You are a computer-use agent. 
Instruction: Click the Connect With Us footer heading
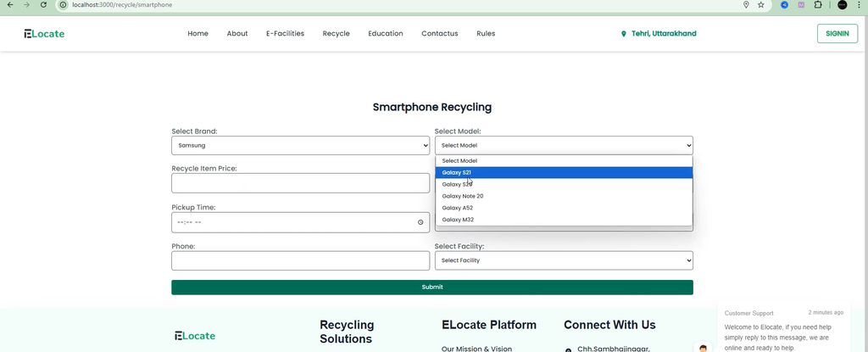[x=609, y=325]
